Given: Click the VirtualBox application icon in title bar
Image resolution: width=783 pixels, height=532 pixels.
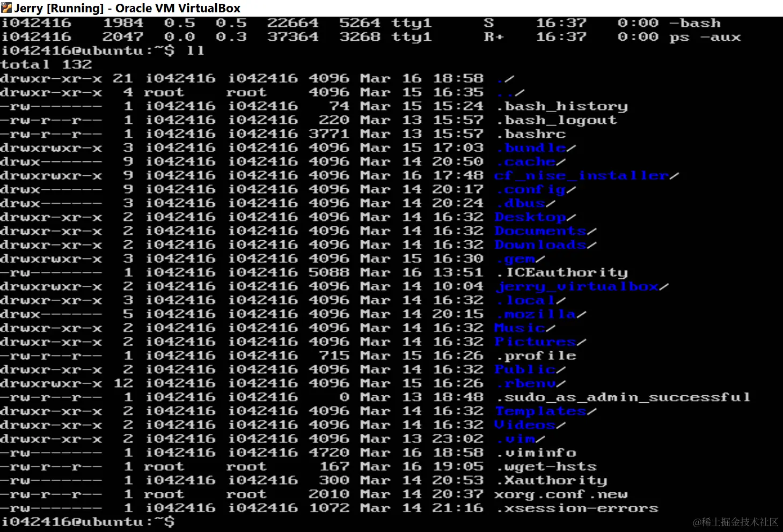Looking at the screenshot, I should 8,8.
